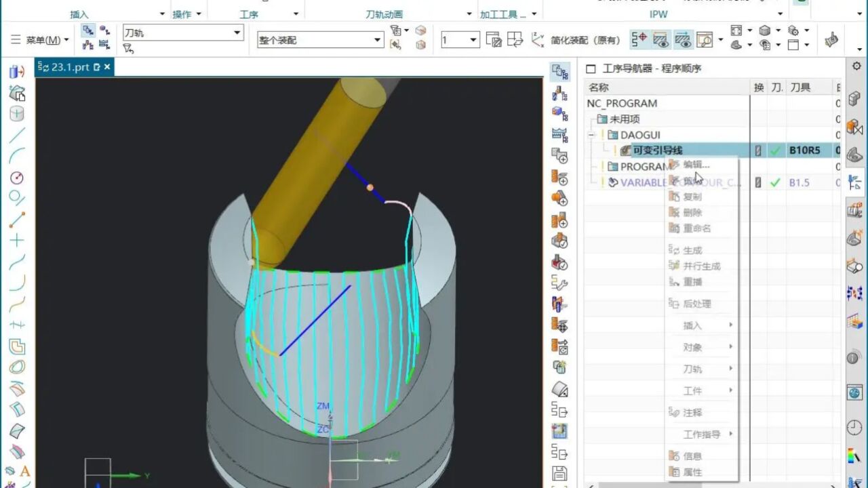
Task: Toggle the navigator panel header checkbox
Action: [591, 69]
